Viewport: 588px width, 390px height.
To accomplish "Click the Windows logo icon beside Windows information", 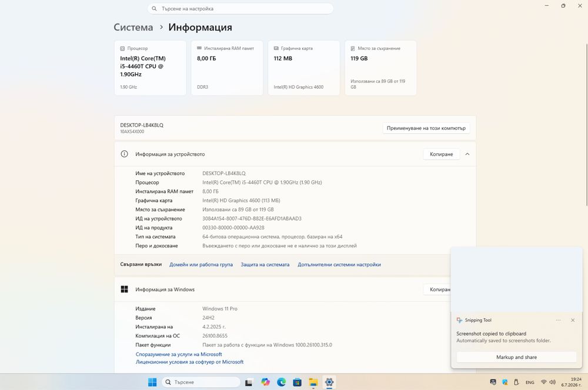I will pos(124,289).
